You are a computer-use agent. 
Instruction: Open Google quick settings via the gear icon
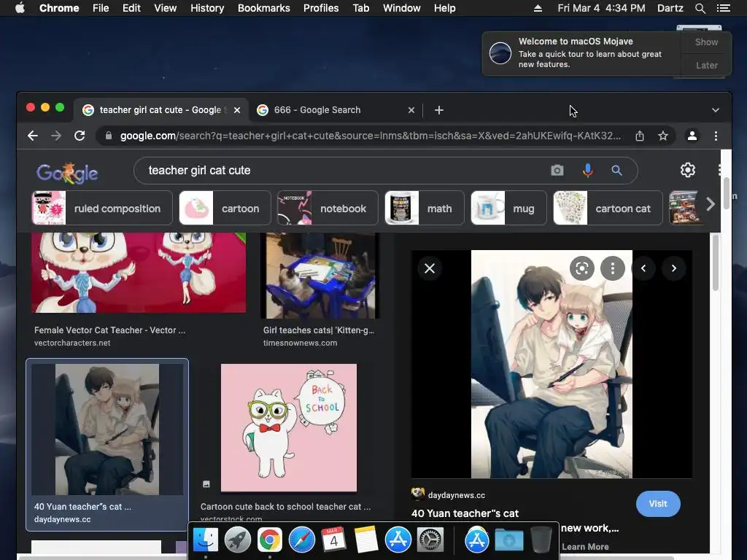687,170
